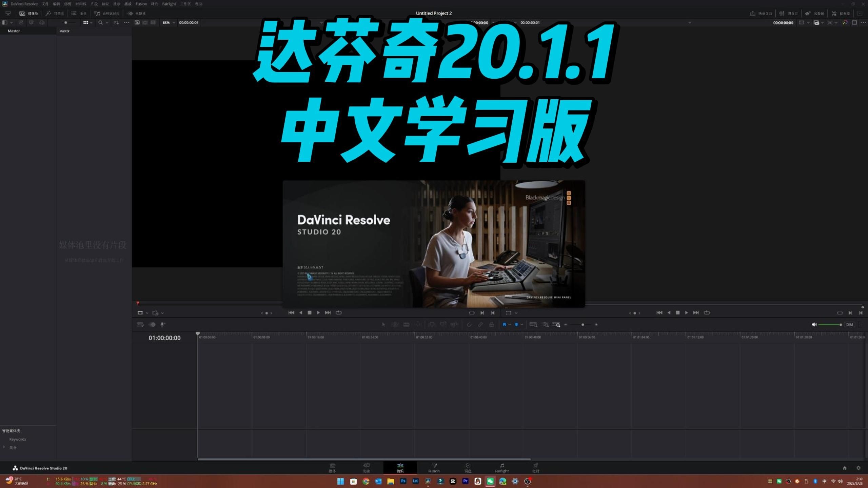
Task: Switch to the 交付 (Deliver) page tab
Action: coord(536,468)
